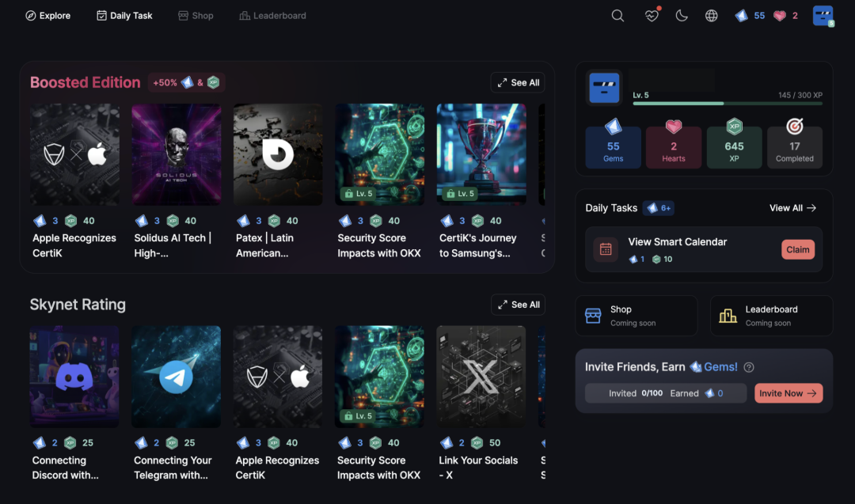The image size is (855, 504).
Task: Go to the Explore tab
Action: click(x=48, y=16)
